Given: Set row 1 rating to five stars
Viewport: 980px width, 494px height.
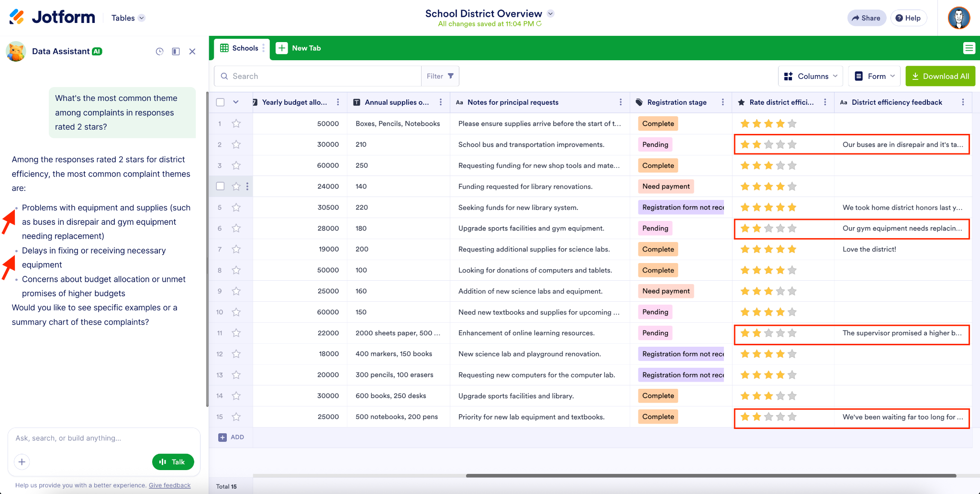Looking at the screenshot, I should (x=792, y=124).
